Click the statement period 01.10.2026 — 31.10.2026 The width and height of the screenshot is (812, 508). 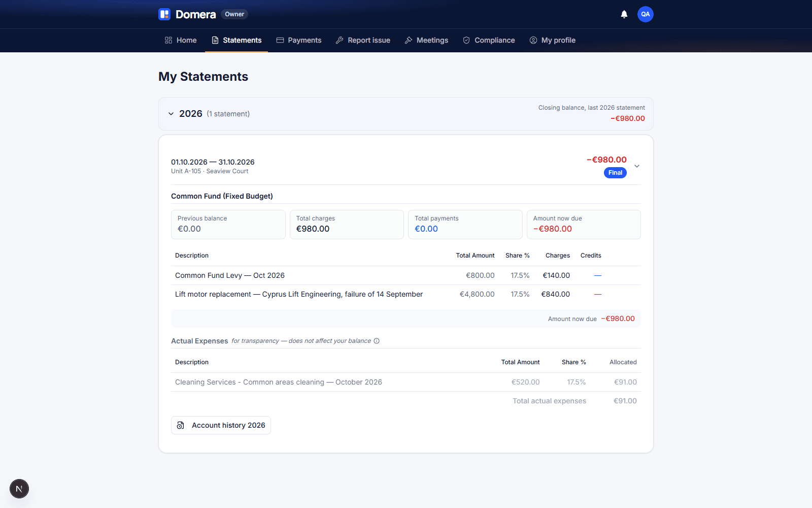[x=213, y=162]
